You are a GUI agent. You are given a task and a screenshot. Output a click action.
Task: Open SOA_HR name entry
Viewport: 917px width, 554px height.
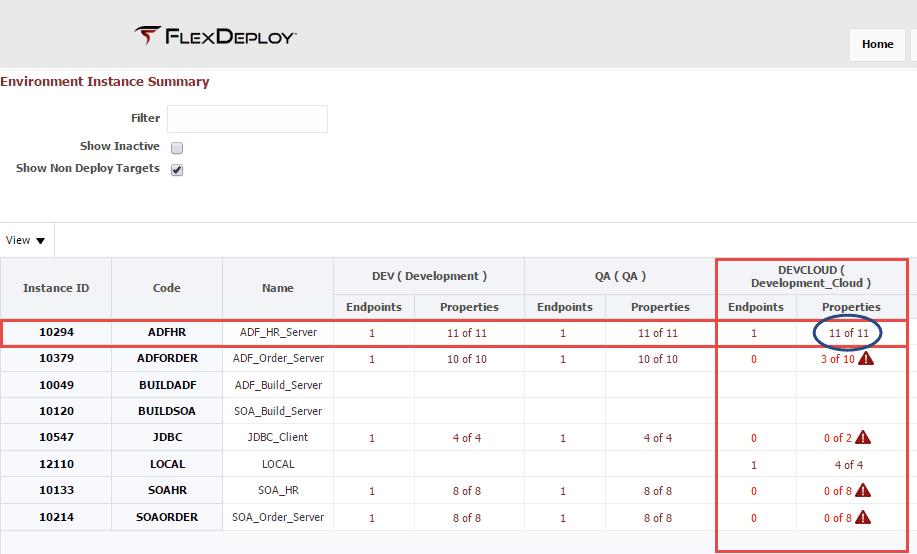pyautogui.click(x=278, y=490)
